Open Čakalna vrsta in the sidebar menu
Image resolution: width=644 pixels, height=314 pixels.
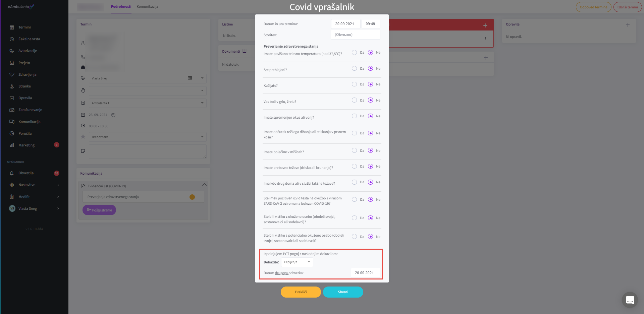click(29, 39)
